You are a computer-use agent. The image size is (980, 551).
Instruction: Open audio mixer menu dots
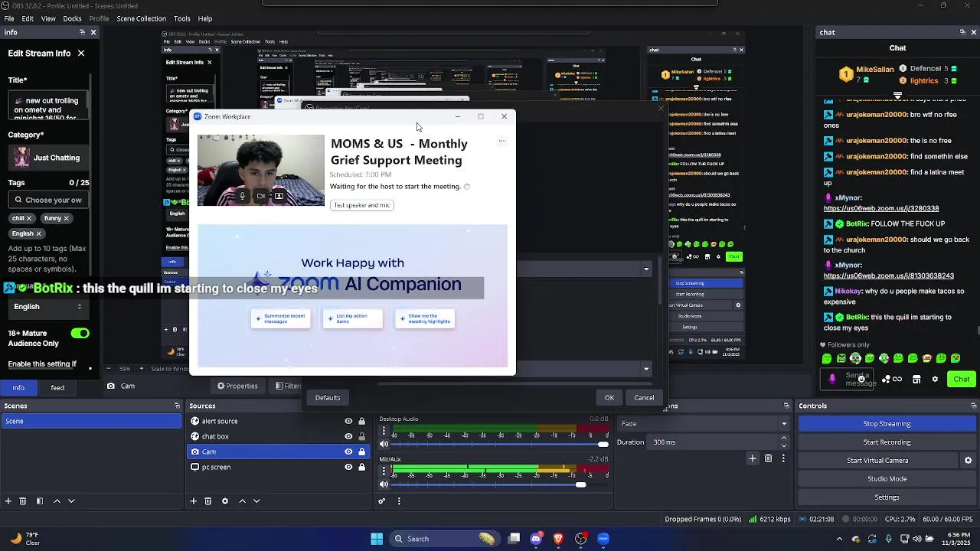pos(399,501)
